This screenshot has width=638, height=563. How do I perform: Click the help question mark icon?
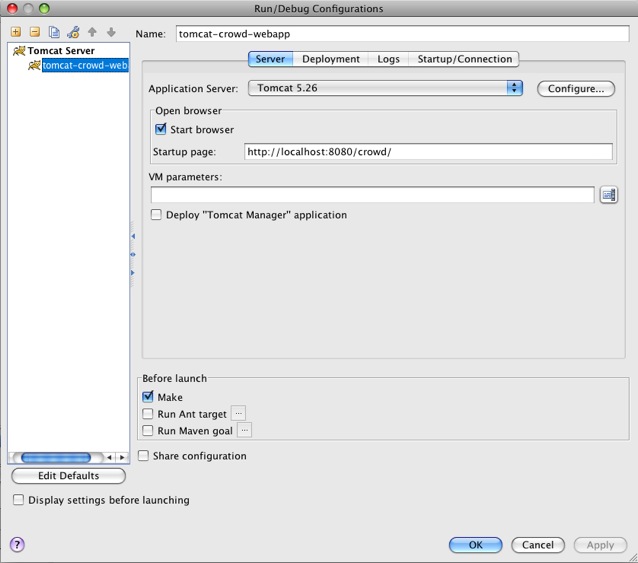[17, 545]
